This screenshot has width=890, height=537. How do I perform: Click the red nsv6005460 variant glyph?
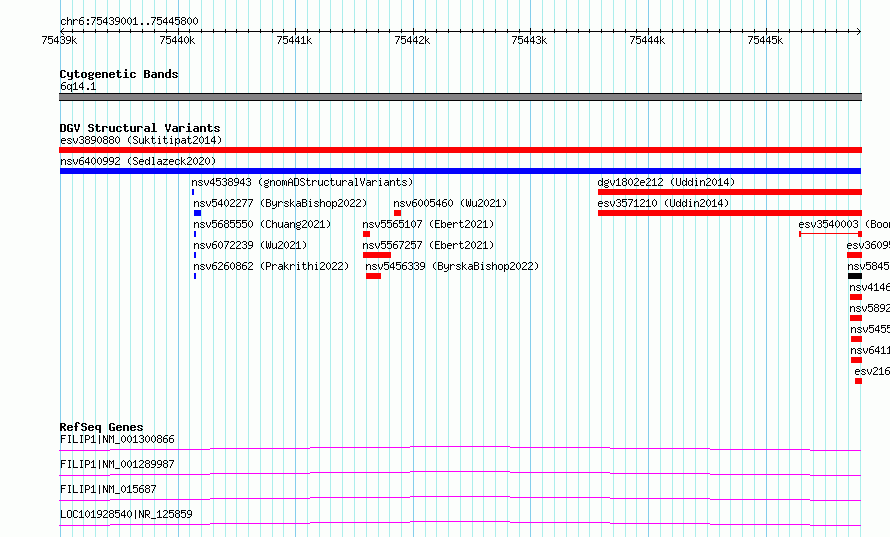[x=397, y=213]
